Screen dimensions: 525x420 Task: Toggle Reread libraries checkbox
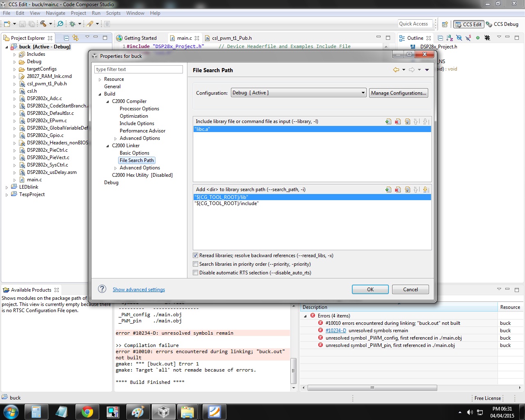[196, 256]
